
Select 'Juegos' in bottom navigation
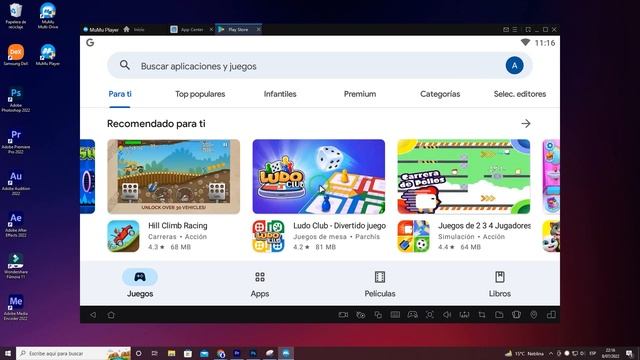pos(140,283)
